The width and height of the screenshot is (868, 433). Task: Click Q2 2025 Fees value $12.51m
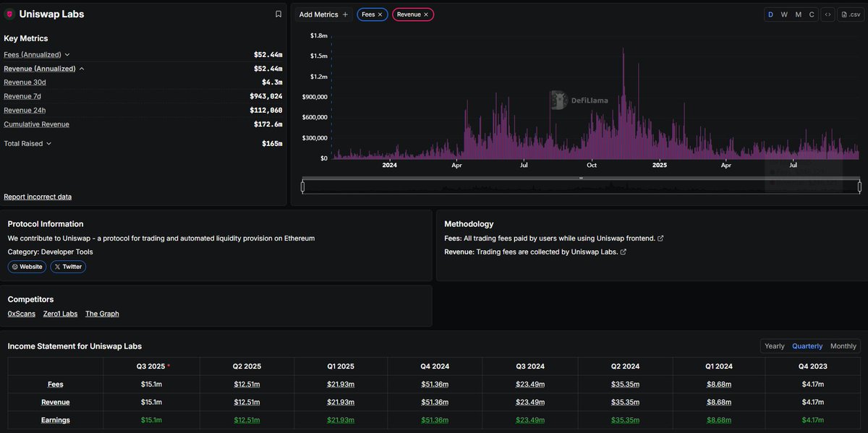click(x=247, y=385)
